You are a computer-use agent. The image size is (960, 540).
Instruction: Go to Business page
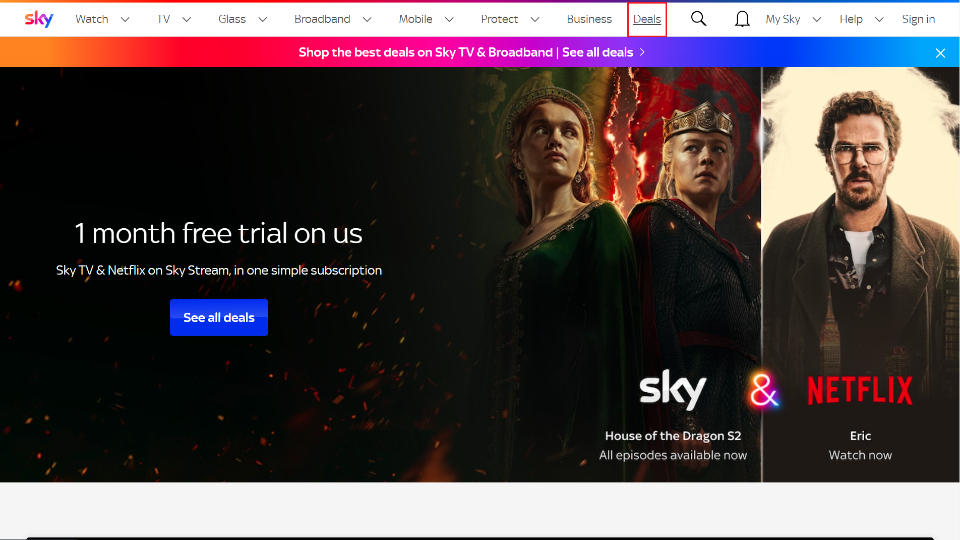[x=589, y=19]
